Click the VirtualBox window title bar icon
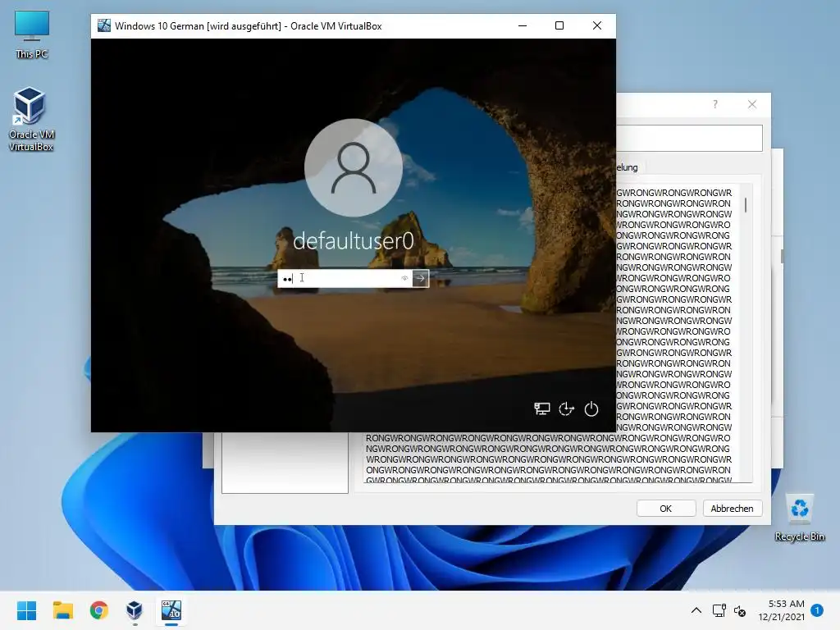This screenshot has width=840, height=630. (104, 25)
